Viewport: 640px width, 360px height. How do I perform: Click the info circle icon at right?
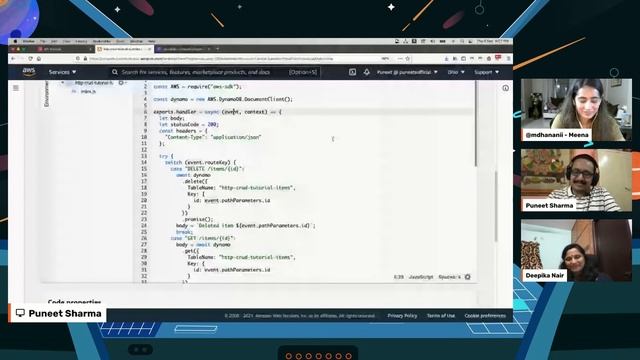tap(505, 88)
